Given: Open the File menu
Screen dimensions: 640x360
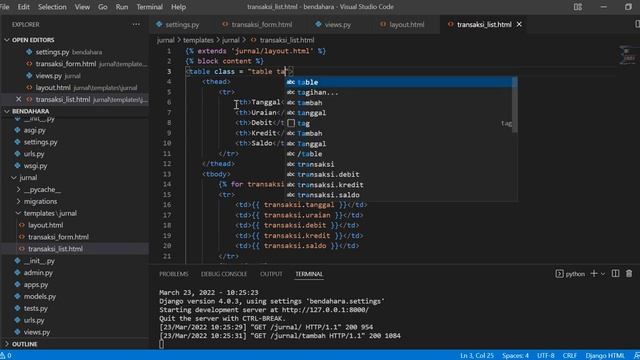Looking at the screenshot, I should 5,7.
